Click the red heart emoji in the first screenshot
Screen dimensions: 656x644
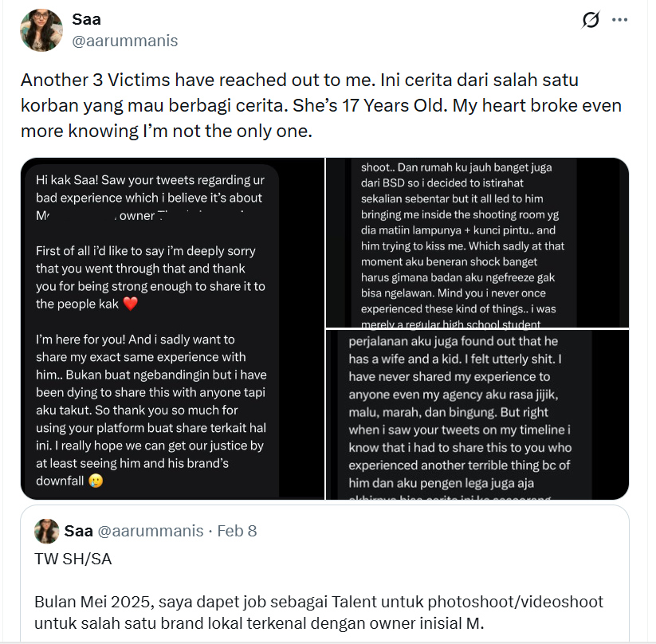pos(132,304)
